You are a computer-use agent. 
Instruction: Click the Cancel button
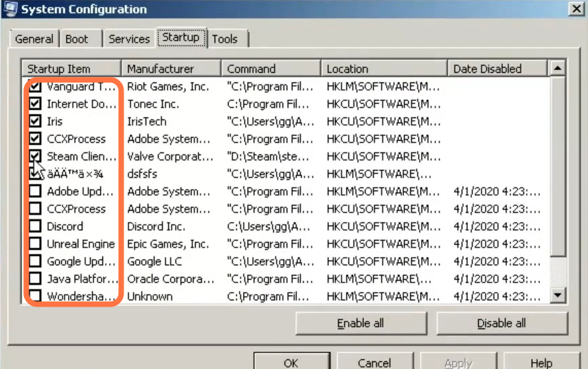pos(375,361)
